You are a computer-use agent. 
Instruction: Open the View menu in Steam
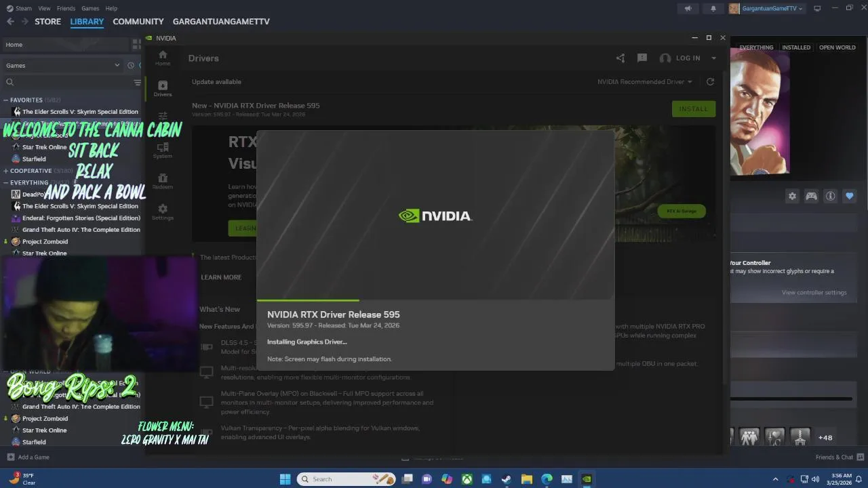pyautogui.click(x=44, y=8)
